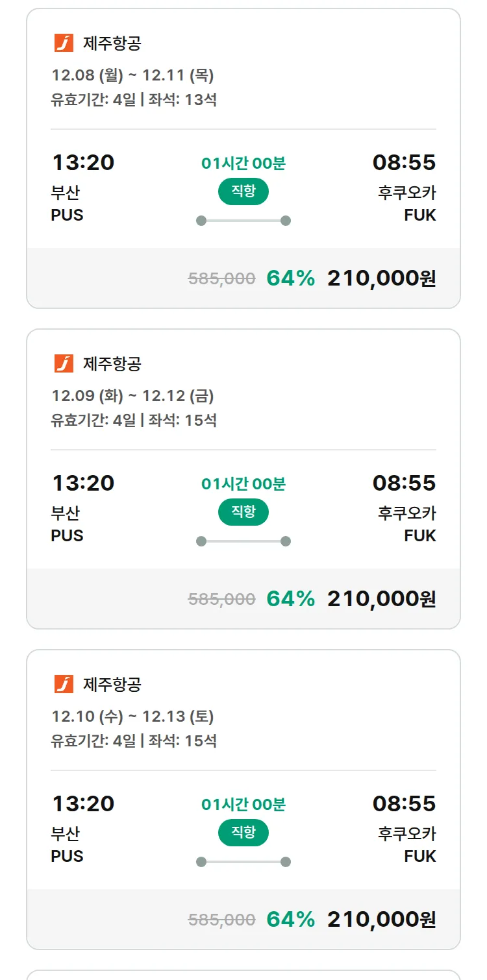The height and width of the screenshot is (980, 487).
Task: Click 후쿠오카 FUK destination on first card
Action: (407, 204)
